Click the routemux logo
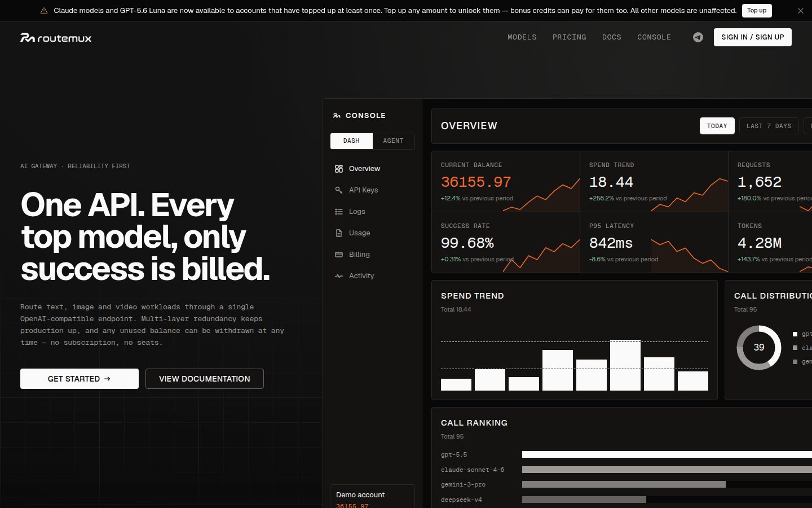 tap(56, 38)
